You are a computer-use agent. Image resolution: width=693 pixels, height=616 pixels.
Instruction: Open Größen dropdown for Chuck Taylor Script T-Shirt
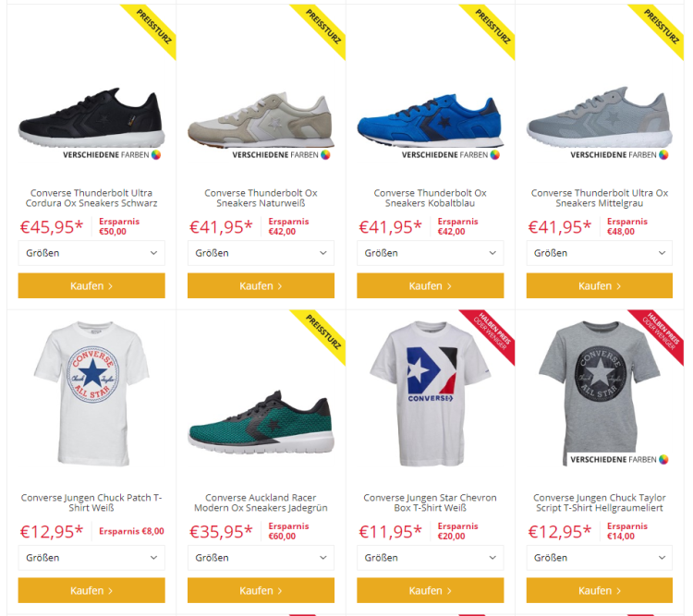600,558
